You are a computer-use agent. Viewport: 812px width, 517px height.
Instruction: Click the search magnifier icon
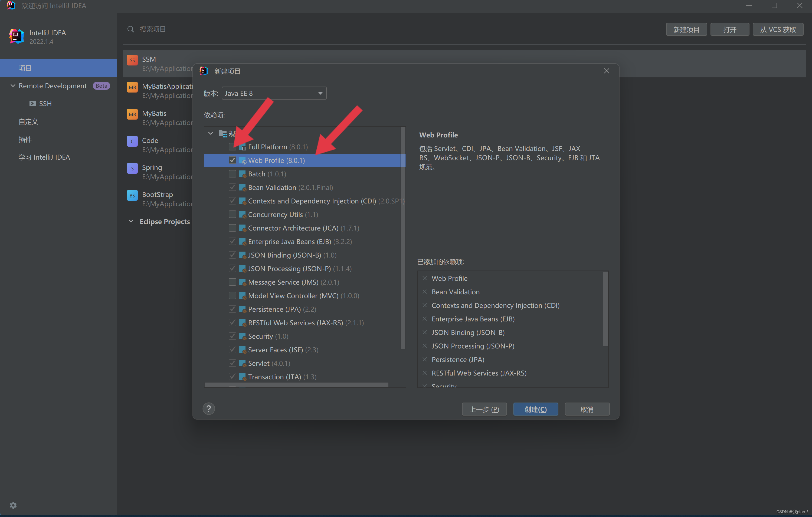coord(130,29)
